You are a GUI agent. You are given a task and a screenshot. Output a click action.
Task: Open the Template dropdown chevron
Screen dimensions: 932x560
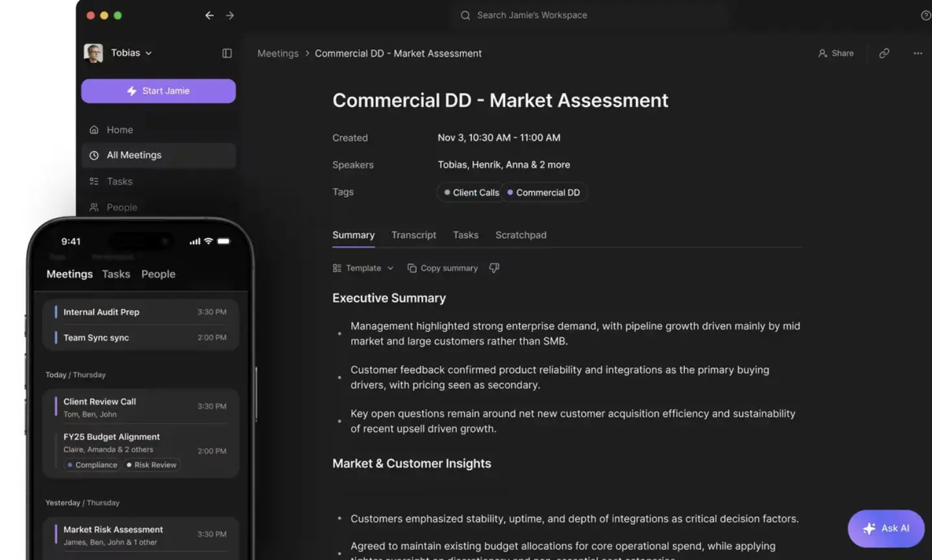tap(390, 268)
